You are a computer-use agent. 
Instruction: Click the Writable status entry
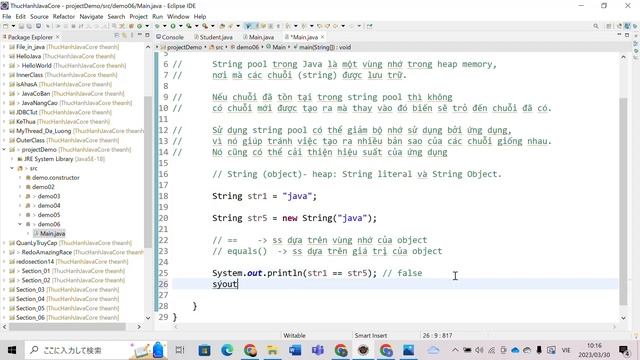point(294,335)
